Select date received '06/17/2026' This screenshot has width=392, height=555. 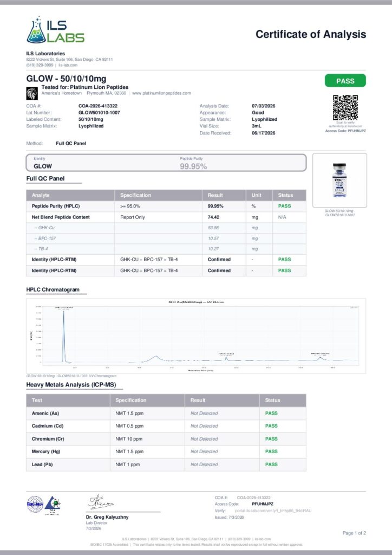click(263, 133)
